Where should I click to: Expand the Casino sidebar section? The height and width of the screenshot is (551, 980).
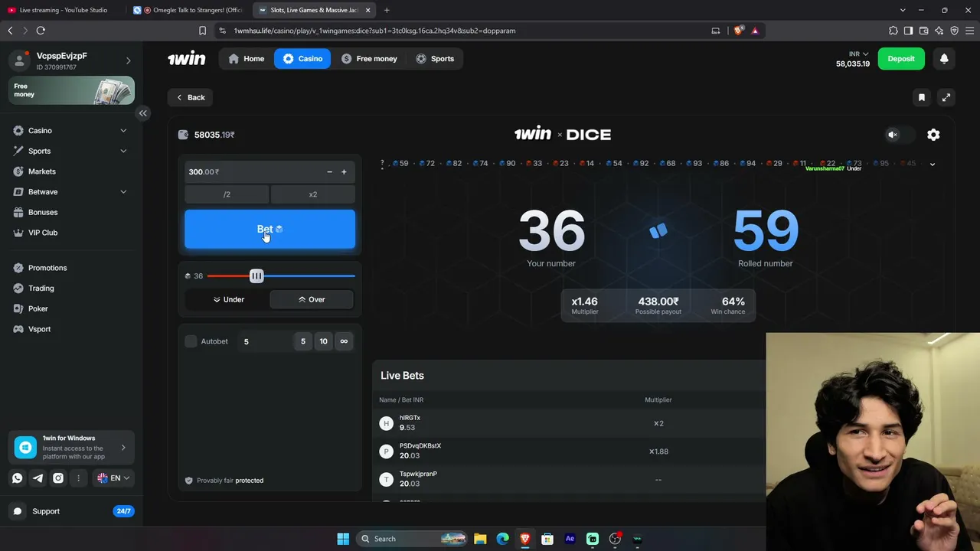(123, 131)
